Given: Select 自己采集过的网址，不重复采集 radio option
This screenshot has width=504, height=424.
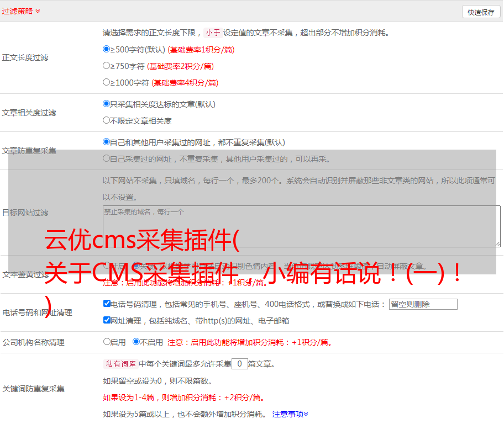Looking at the screenshot, I should pos(106,158).
